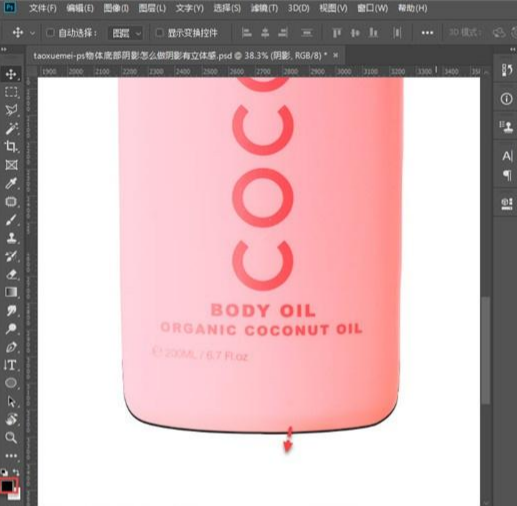Viewport: 517px width, 506px height.
Task: Select the Brush tool
Action: pyautogui.click(x=11, y=220)
